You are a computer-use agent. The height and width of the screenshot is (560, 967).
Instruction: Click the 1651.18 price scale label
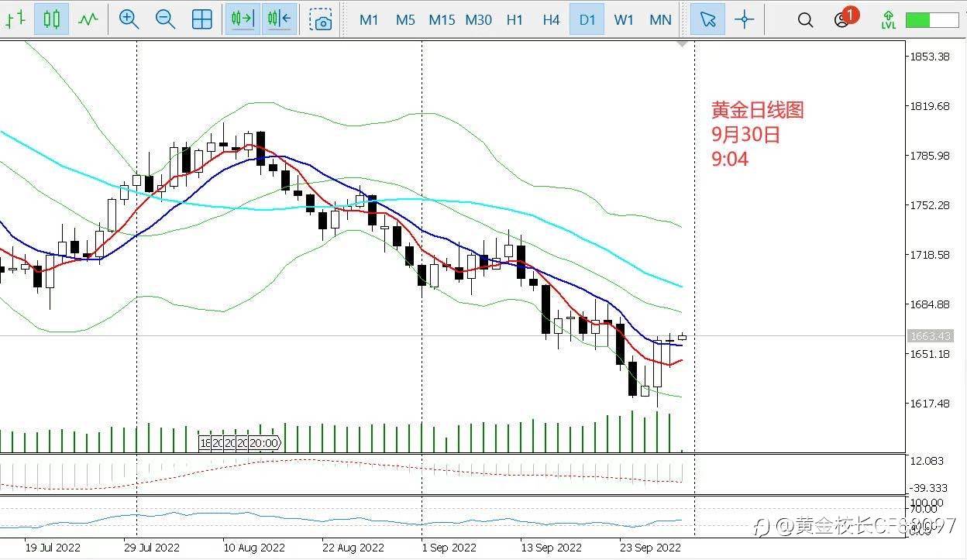click(931, 354)
